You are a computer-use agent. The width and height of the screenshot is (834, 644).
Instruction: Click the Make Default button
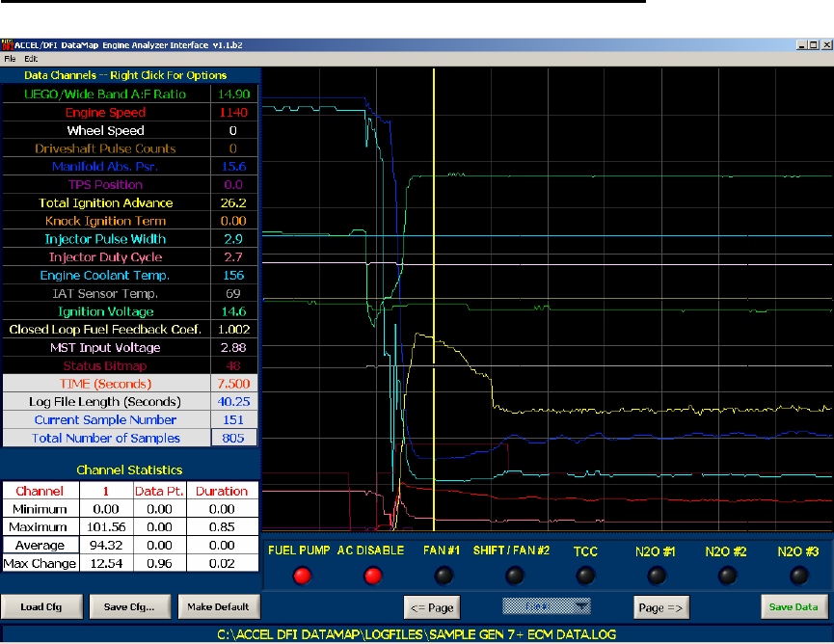click(218, 606)
